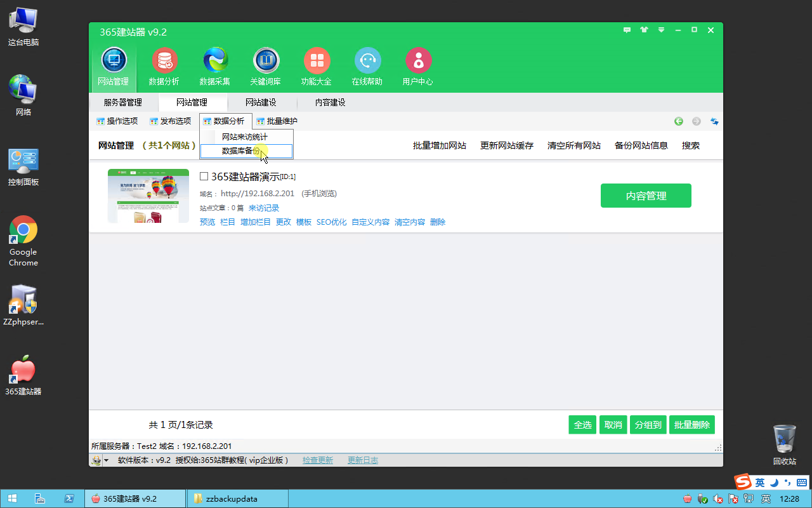This screenshot has width=812, height=508.
Task: Collapse the 数据分析 sub-menu dropdown
Action: point(226,121)
